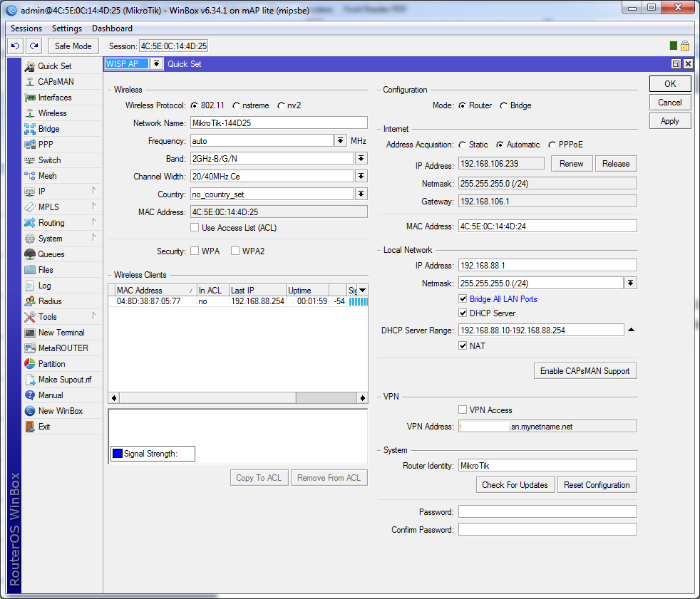The height and width of the screenshot is (599, 700).
Task: Open the Sessions menu
Action: [x=26, y=28]
